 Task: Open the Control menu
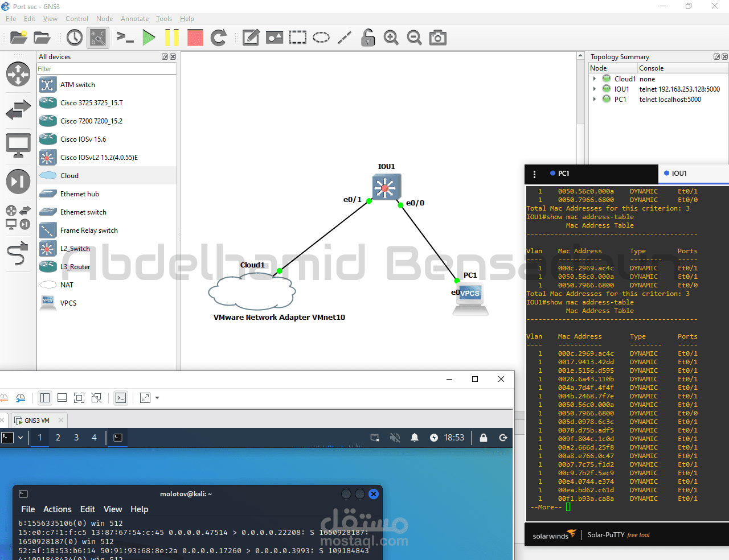pyautogui.click(x=77, y=19)
